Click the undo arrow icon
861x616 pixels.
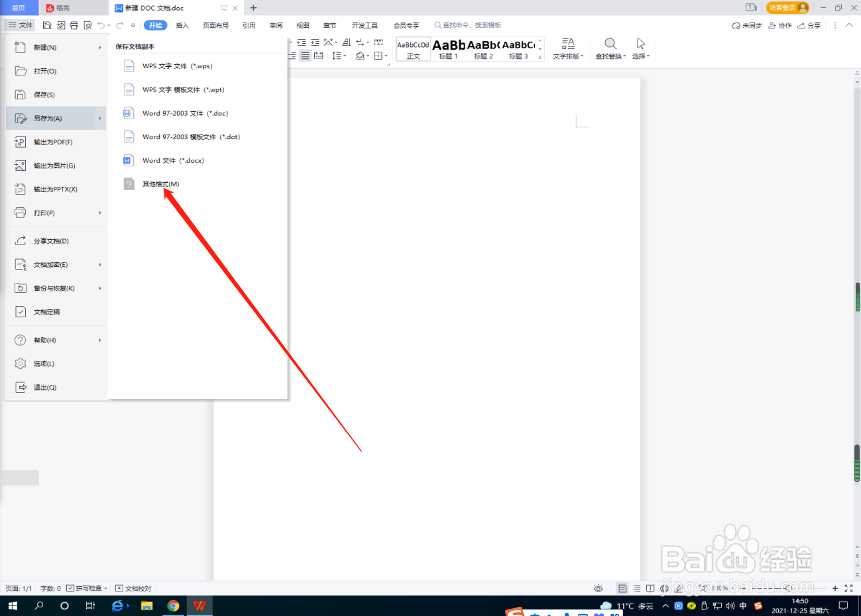(x=101, y=25)
